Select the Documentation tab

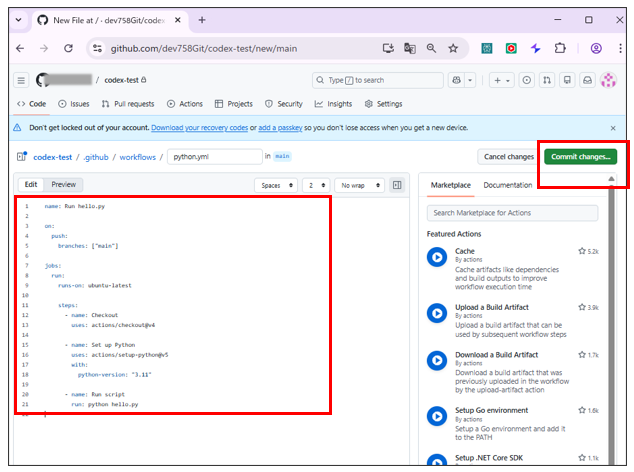(508, 185)
